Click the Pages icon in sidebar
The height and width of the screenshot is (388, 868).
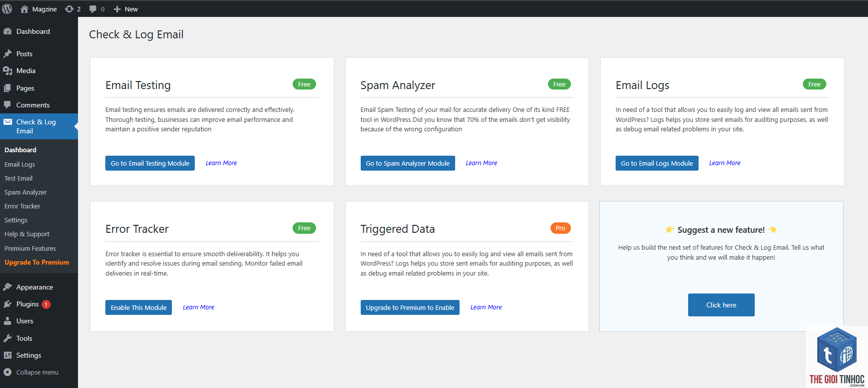(x=7, y=88)
